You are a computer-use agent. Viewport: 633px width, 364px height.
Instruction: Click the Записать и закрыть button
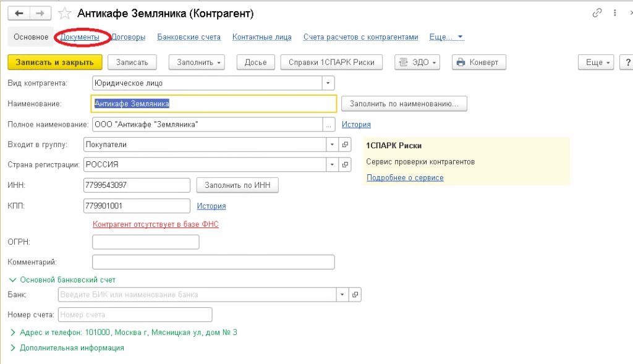tap(55, 62)
